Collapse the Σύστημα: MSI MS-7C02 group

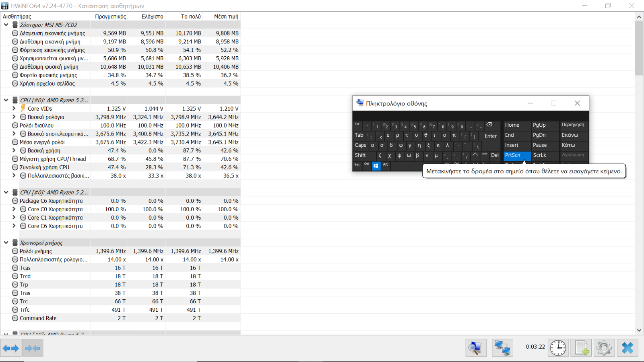(6, 25)
